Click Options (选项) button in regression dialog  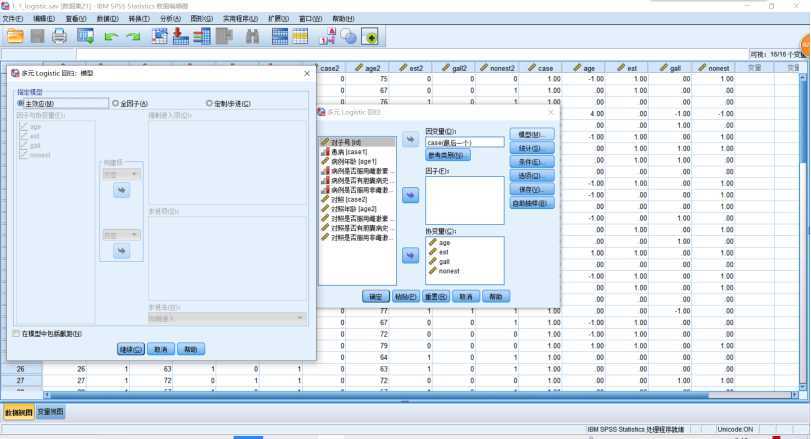[x=532, y=176]
